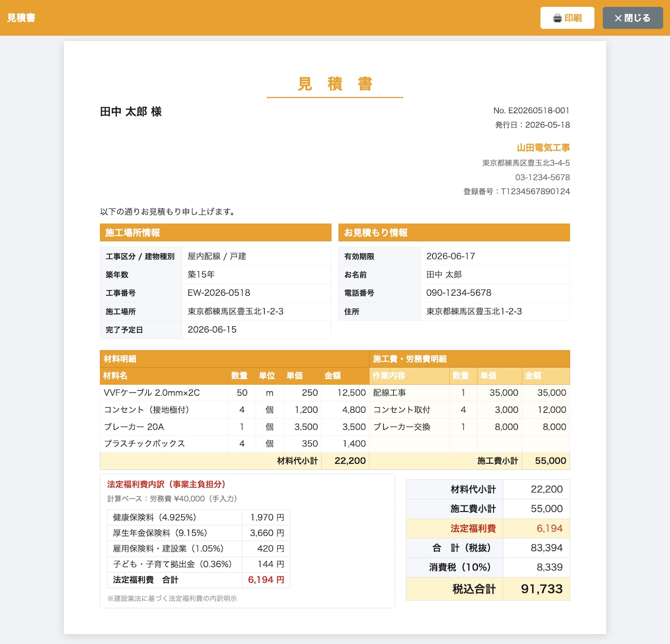Viewport: 670px width, 644px height.
Task: Click the 計算ベース：労務費 ¥40,000 line
Action: [172, 498]
